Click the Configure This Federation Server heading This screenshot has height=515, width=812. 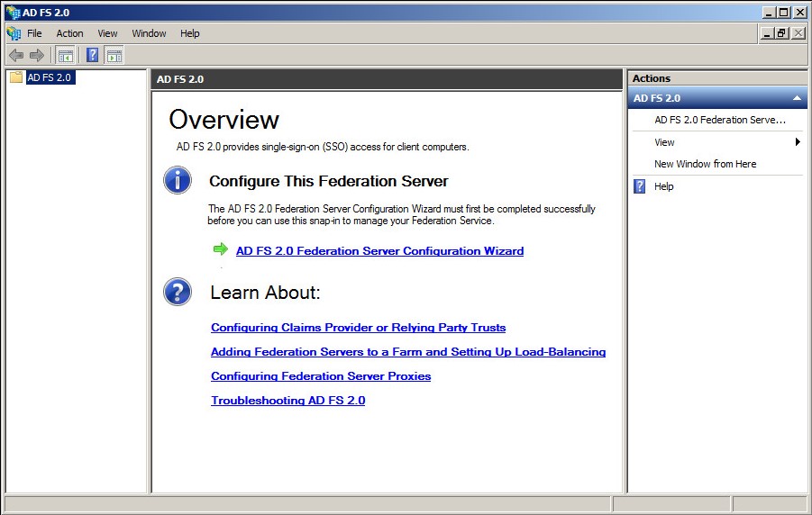pyautogui.click(x=328, y=181)
